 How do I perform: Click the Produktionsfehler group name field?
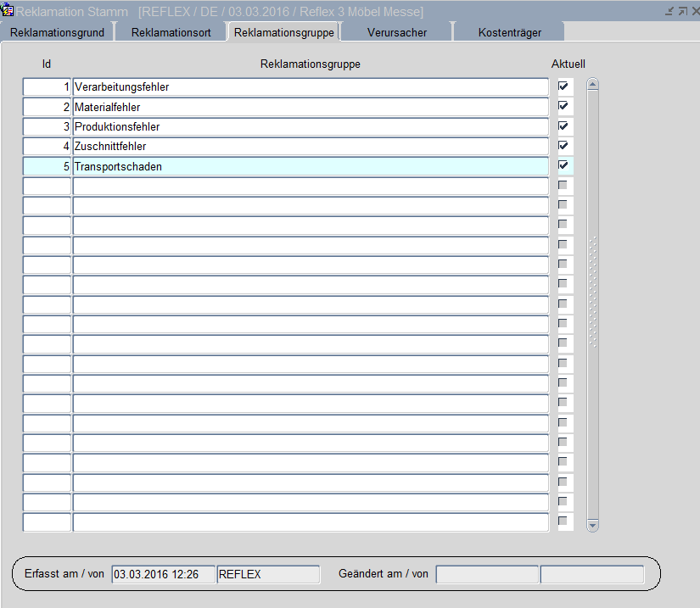click(311, 126)
